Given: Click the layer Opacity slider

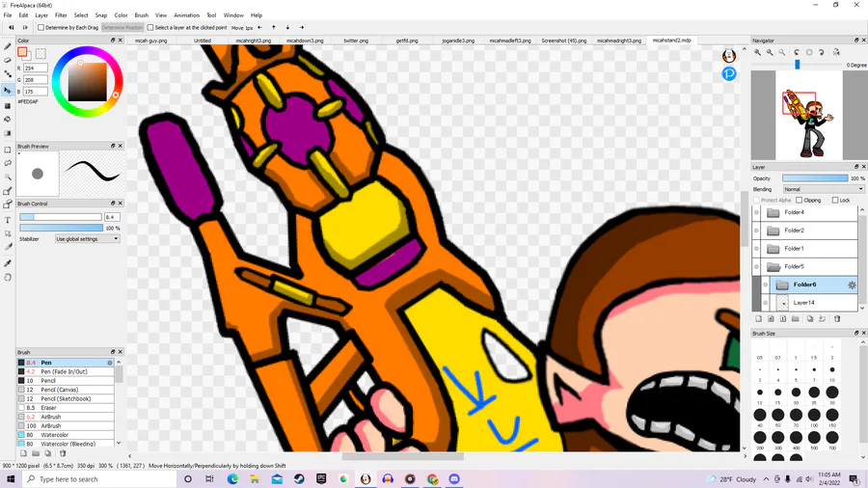Looking at the screenshot, I should 815,178.
